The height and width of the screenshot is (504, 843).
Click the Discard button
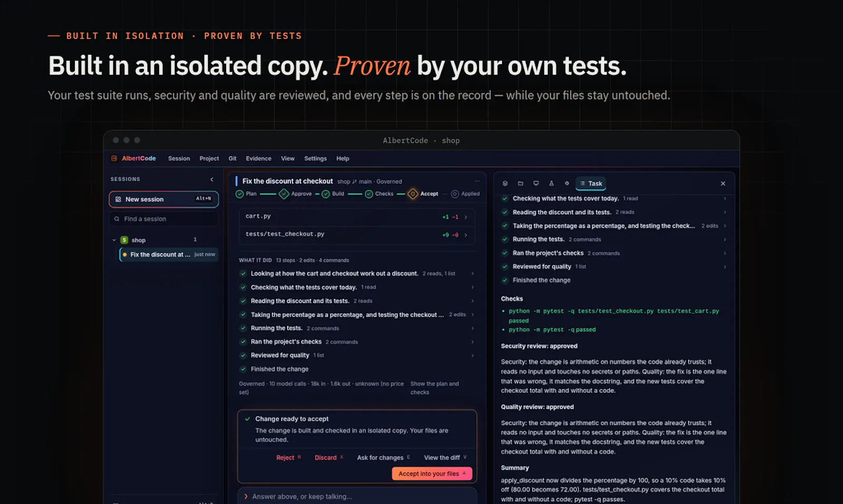[x=329, y=458]
